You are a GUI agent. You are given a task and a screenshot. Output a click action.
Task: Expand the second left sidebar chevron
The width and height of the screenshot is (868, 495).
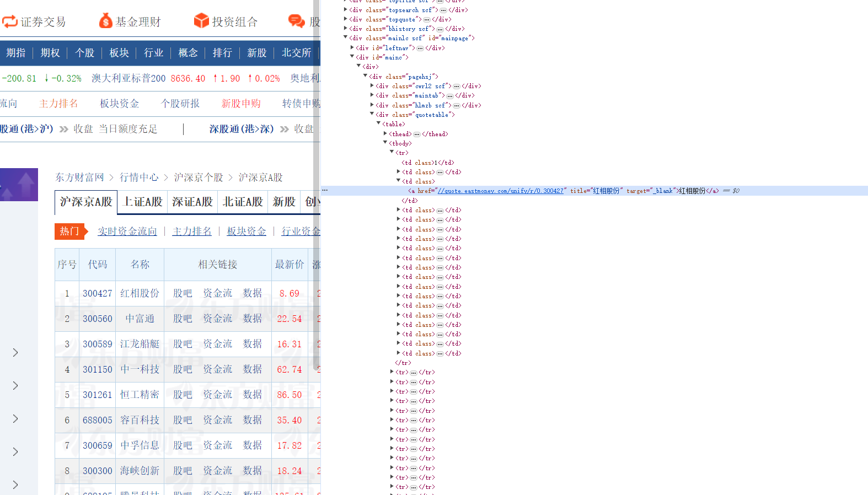pos(15,385)
